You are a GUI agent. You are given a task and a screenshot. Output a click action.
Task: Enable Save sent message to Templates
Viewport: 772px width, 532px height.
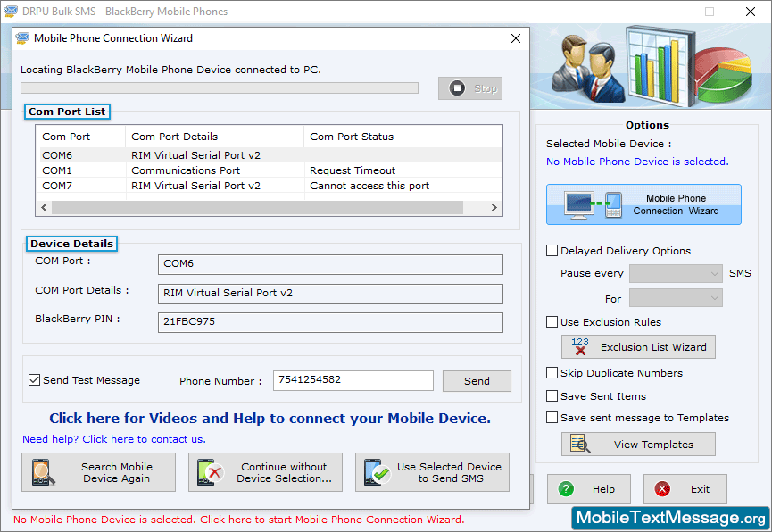[x=552, y=417]
